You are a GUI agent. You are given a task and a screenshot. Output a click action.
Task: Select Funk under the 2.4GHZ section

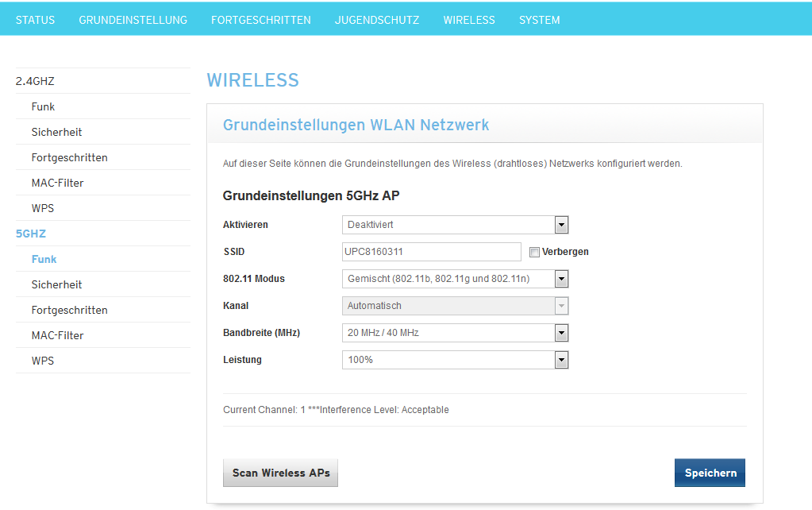[x=43, y=106]
